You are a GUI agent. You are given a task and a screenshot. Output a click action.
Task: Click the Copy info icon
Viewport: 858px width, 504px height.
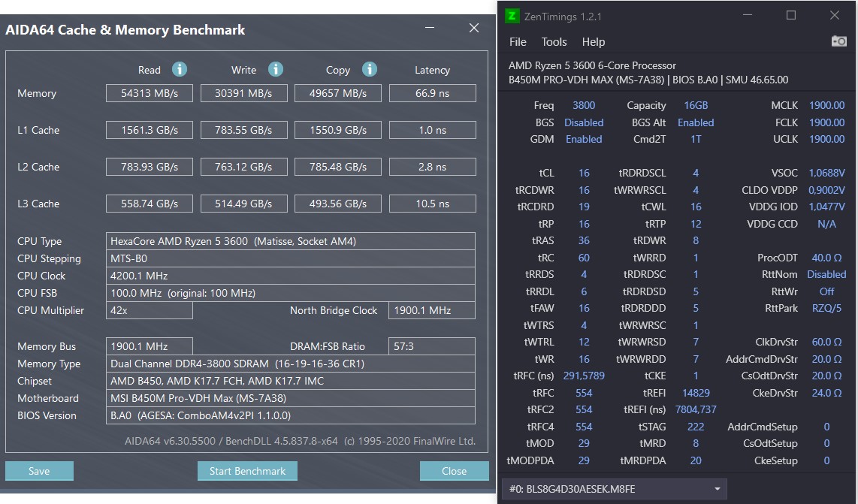[370, 70]
